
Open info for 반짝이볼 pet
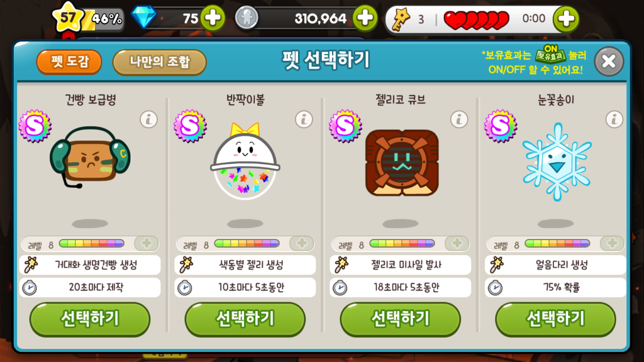(304, 120)
